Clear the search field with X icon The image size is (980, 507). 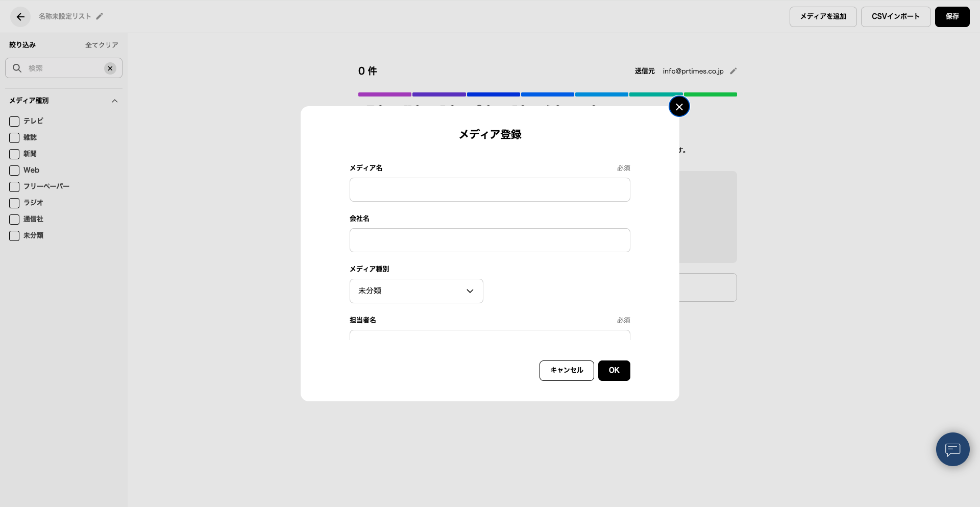[110, 68]
